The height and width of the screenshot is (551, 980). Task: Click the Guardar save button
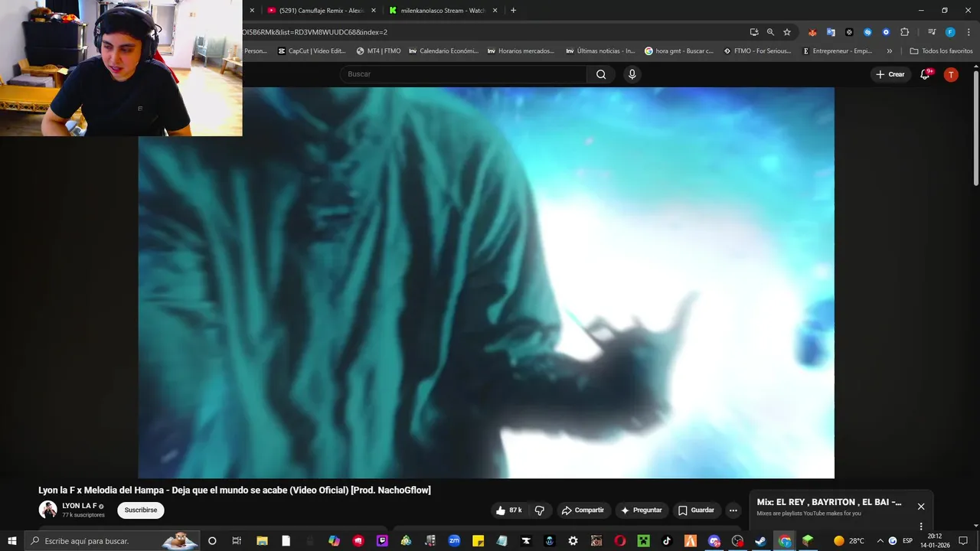coord(696,510)
